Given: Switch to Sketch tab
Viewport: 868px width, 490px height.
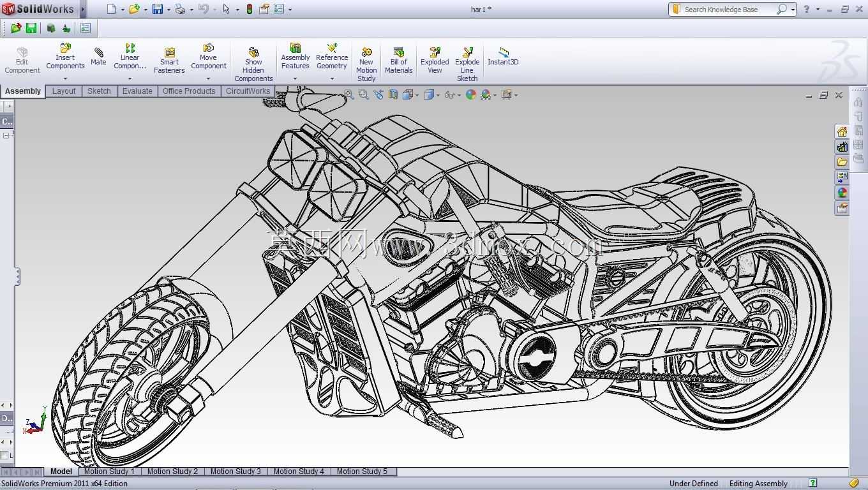Looking at the screenshot, I should 99,91.
